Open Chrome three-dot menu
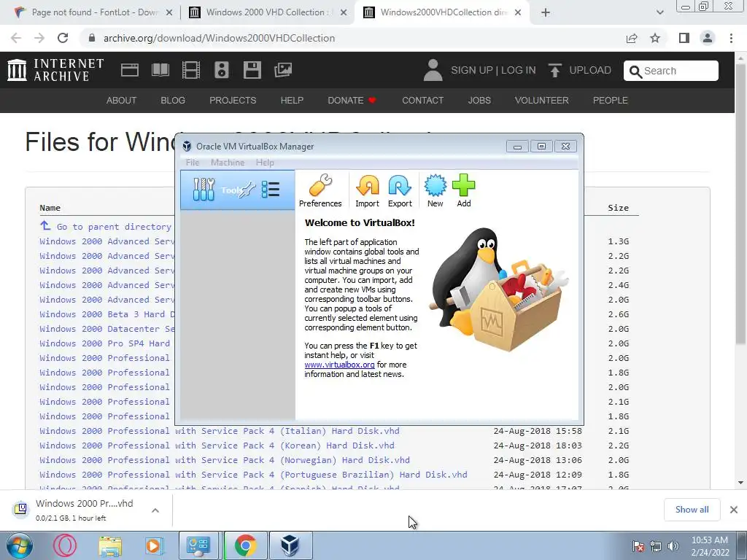The image size is (747, 560). pyautogui.click(x=731, y=38)
